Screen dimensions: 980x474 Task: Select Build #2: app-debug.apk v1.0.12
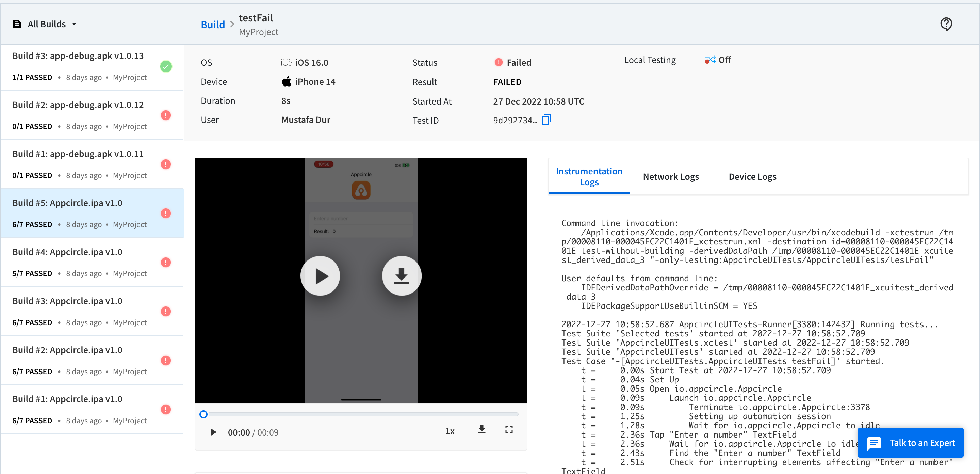point(92,116)
